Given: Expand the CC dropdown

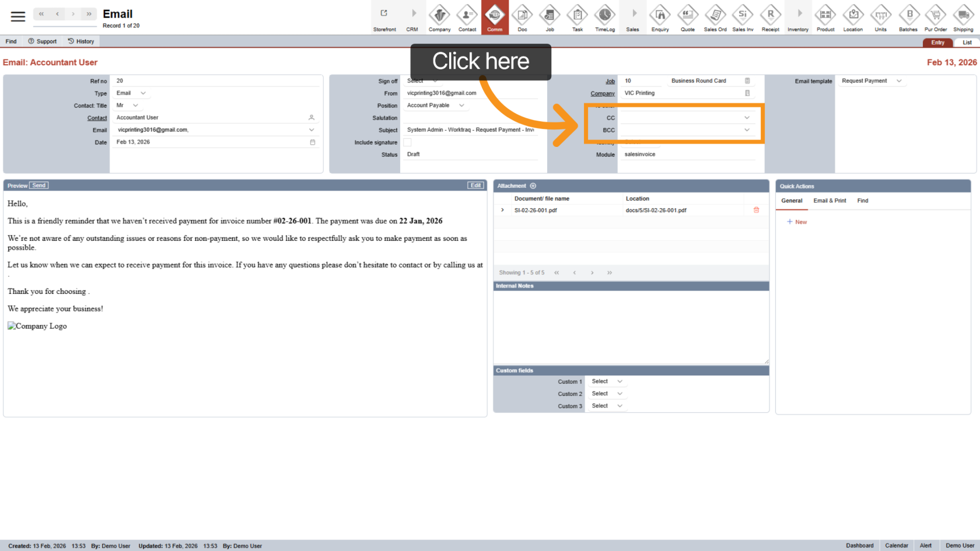Looking at the screenshot, I should point(747,118).
